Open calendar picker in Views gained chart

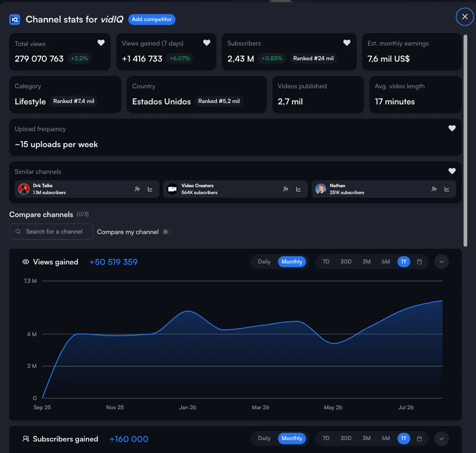pyautogui.click(x=419, y=262)
